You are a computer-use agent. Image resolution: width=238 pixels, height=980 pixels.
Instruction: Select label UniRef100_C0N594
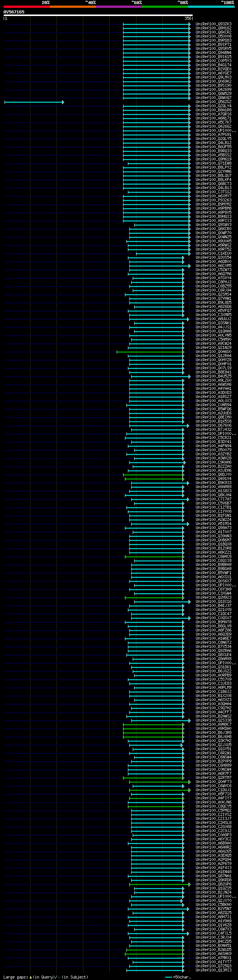[213, 405]
